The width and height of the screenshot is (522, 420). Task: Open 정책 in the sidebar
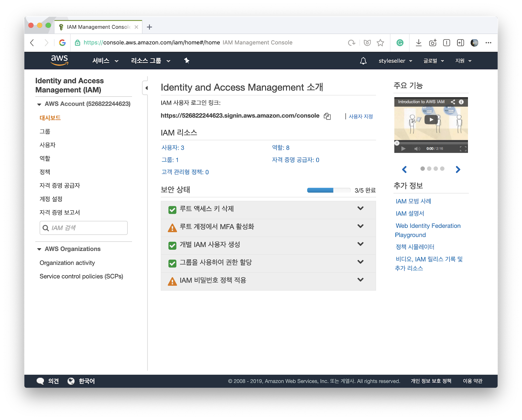pos(45,172)
